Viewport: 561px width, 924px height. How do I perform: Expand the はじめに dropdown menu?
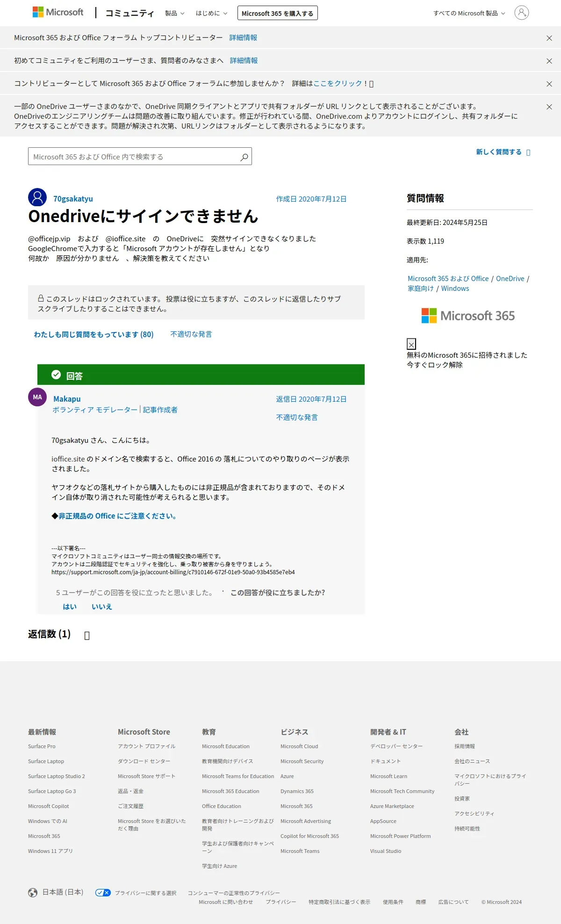tap(211, 13)
